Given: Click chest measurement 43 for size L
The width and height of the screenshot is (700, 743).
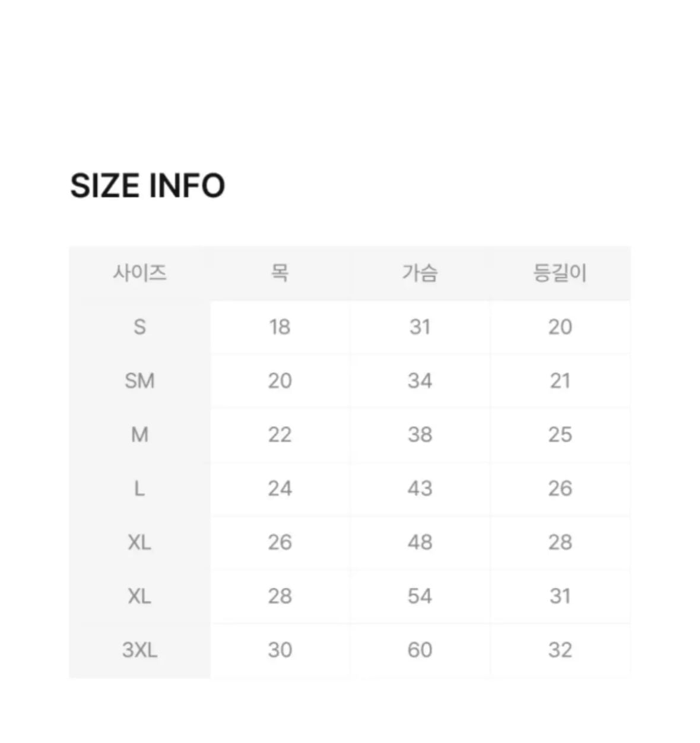Looking at the screenshot, I should pyautogui.click(x=420, y=489).
